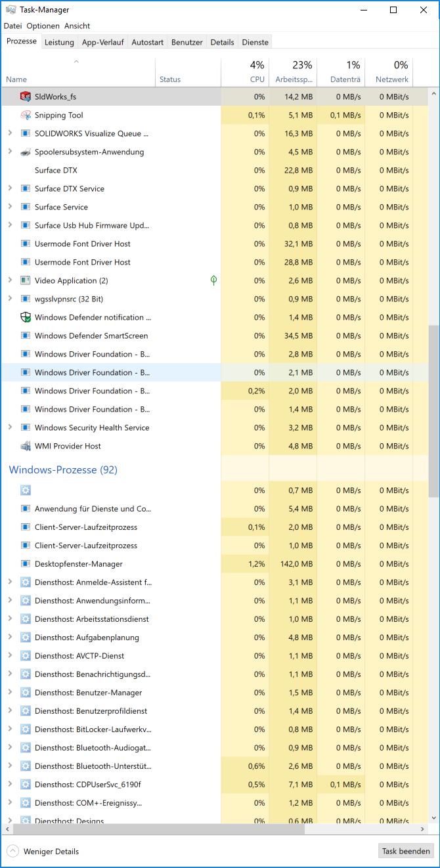Click the Task beenden button

tap(406, 851)
